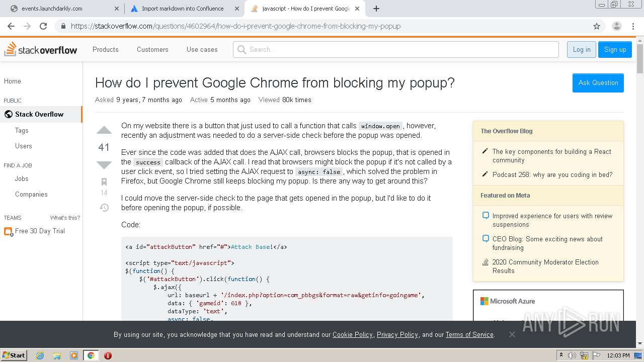Read the React community blog post
The width and height of the screenshot is (644, 362).
[551, 156]
